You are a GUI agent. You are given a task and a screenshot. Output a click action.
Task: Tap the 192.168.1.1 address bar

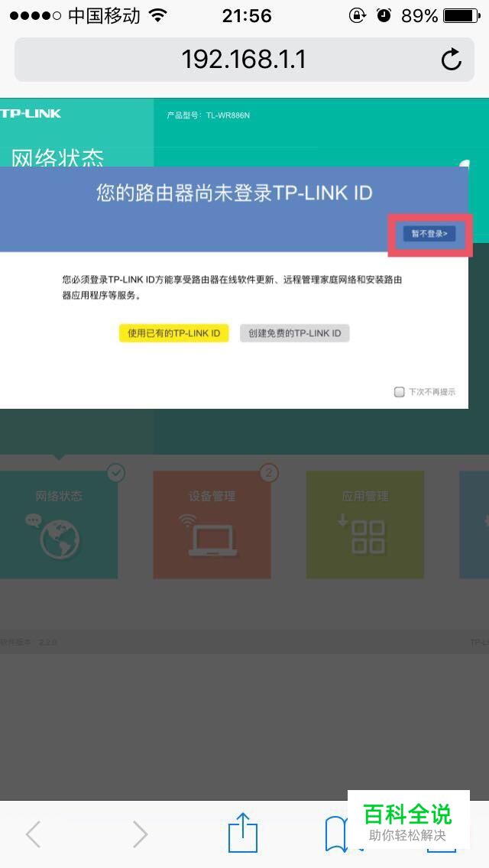tap(244, 60)
